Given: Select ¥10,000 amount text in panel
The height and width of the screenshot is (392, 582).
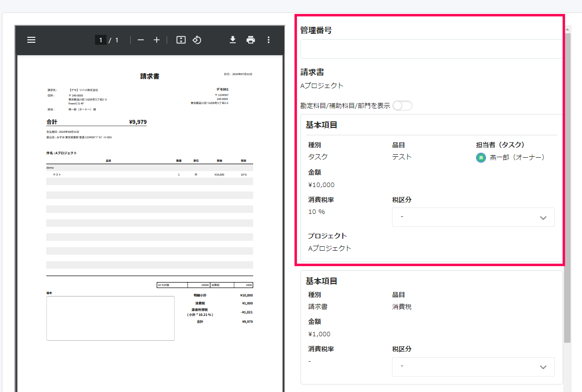Looking at the screenshot, I should pyautogui.click(x=321, y=185).
